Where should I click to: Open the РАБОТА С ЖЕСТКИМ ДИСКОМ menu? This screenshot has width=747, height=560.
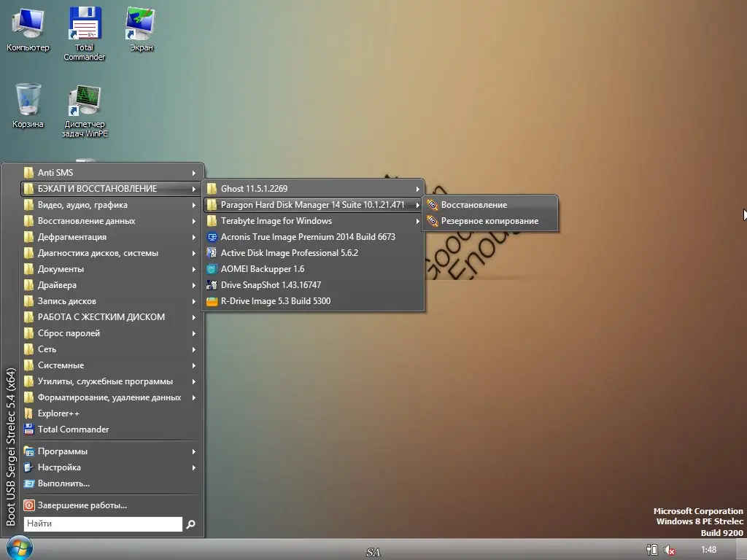point(111,317)
